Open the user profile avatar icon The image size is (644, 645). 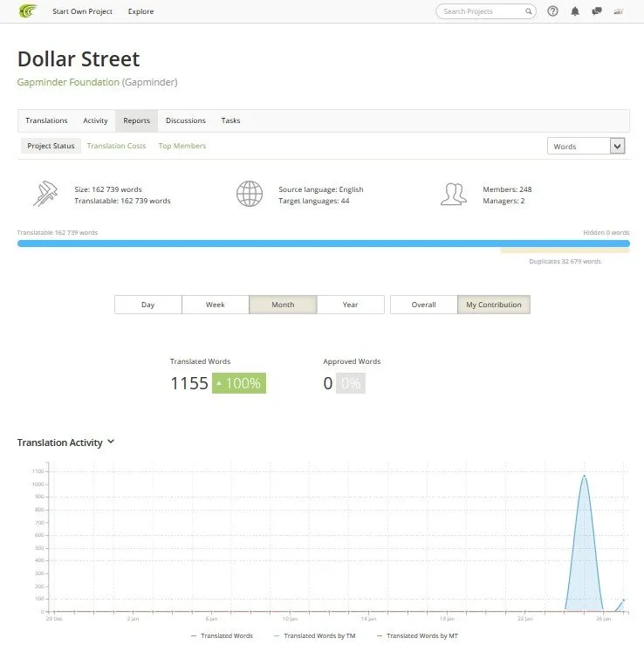click(x=619, y=11)
